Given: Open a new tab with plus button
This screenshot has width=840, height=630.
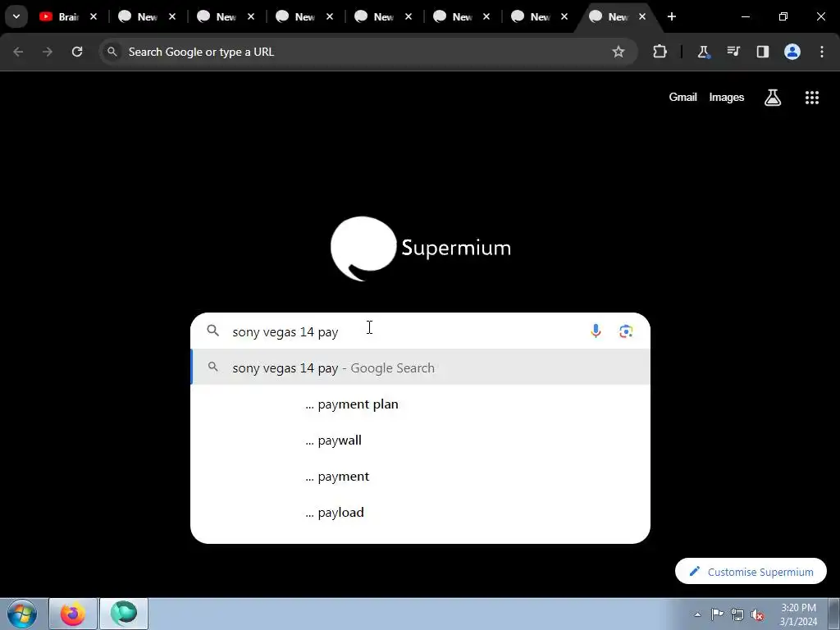Looking at the screenshot, I should [671, 16].
